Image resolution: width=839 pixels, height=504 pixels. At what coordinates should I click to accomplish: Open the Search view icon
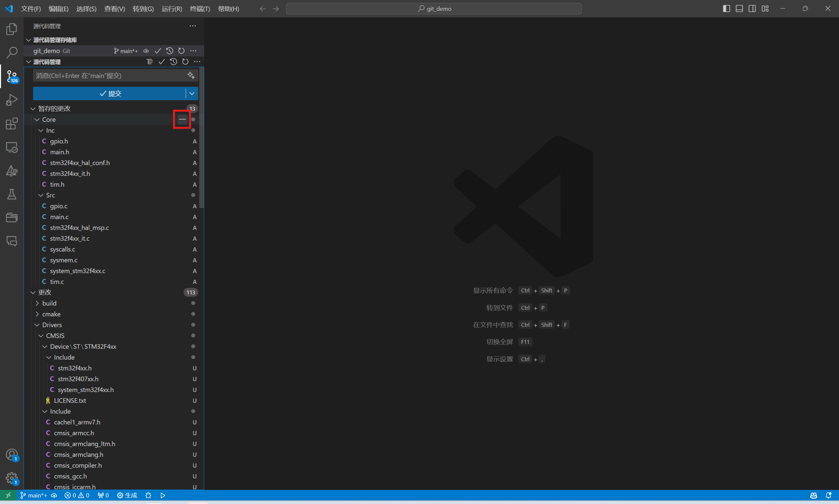(x=11, y=53)
